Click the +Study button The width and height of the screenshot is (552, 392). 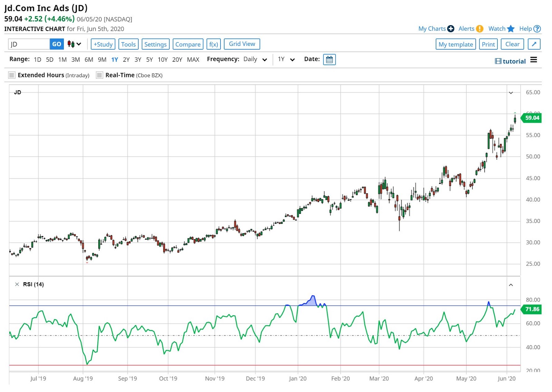point(103,44)
